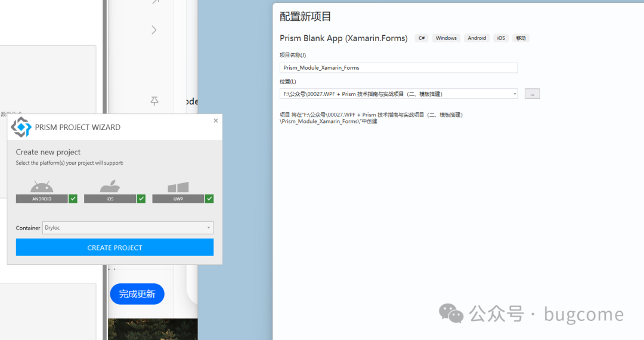Screen dimensions: 644x340
Task: Click the Windows tag label
Action: point(446,38)
